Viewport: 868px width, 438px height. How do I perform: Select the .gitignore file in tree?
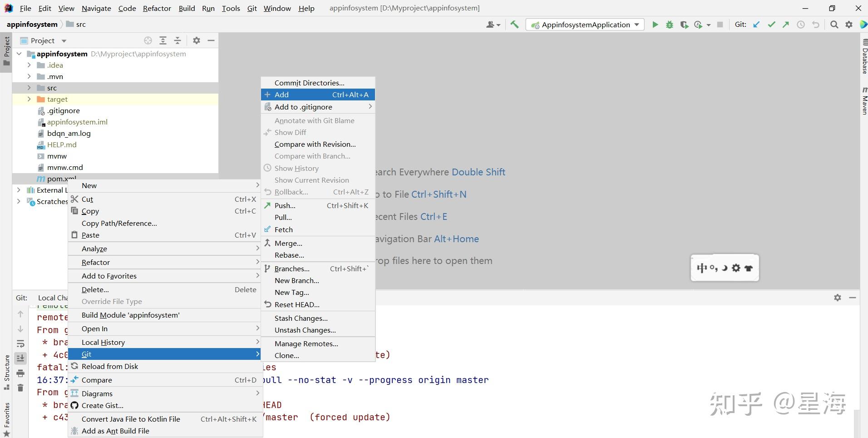63,110
